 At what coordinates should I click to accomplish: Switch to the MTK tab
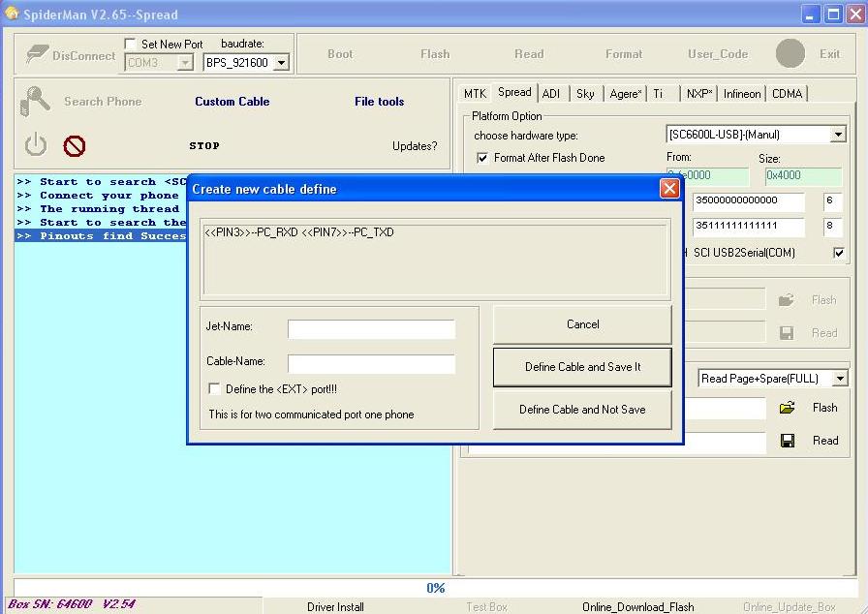475,94
